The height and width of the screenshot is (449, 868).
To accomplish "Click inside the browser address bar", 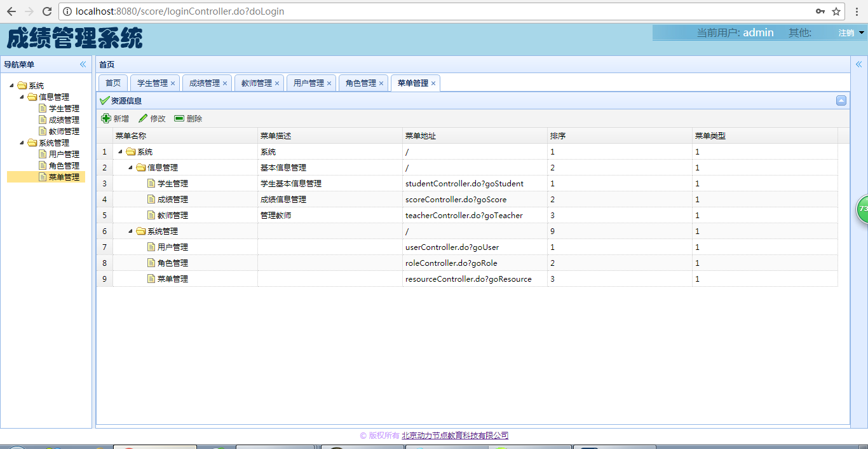I will click(254, 11).
